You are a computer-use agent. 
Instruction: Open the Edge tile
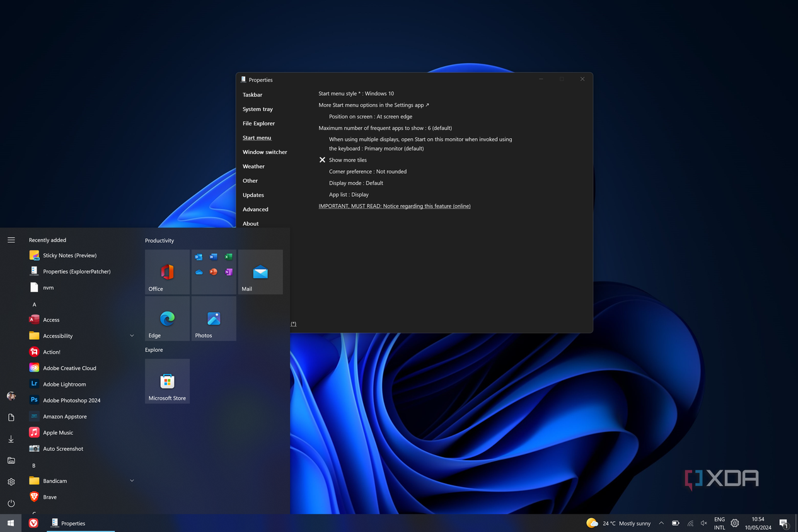click(167, 319)
